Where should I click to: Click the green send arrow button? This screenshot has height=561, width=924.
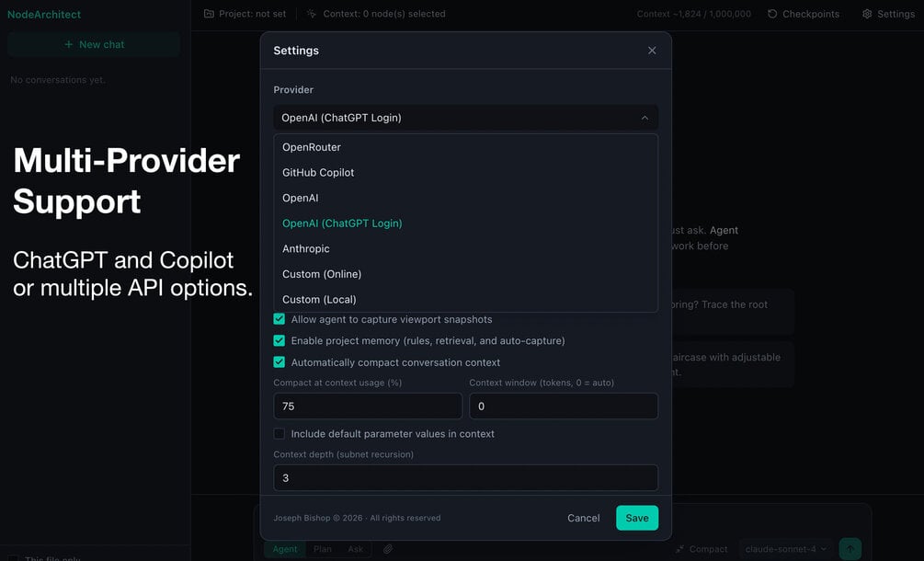(850, 549)
